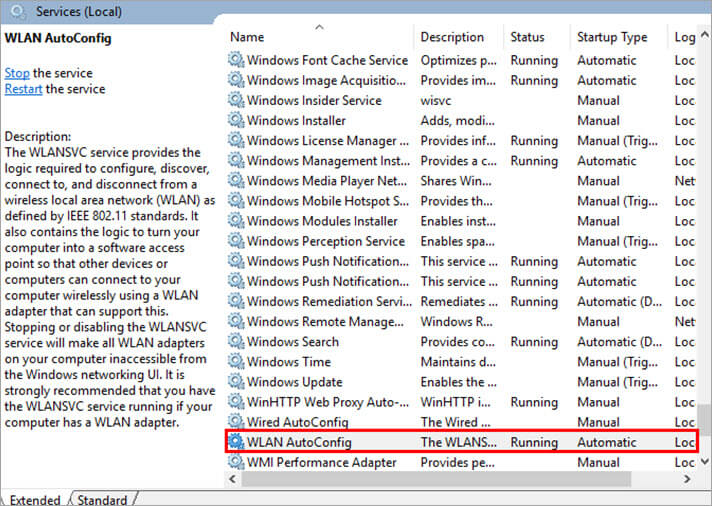This screenshot has width=712, height=506.
Task: Click the 'Adds, modi...' description cell
Action: (x=458, y=120)
